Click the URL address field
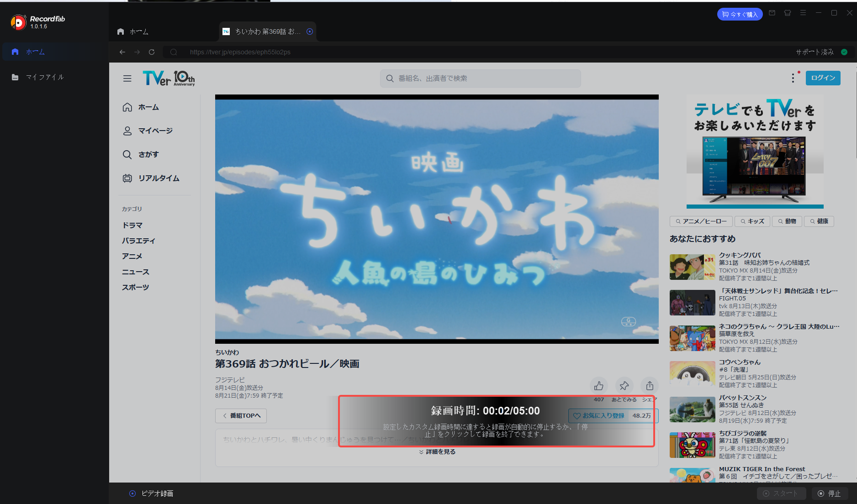Image resolution: width=857 pixels, height=504 pixels. [475, 52]
